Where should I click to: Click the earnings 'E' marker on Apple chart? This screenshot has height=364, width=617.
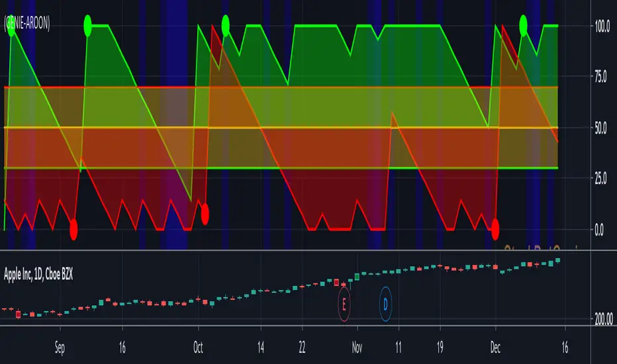[x=344, y=304]
